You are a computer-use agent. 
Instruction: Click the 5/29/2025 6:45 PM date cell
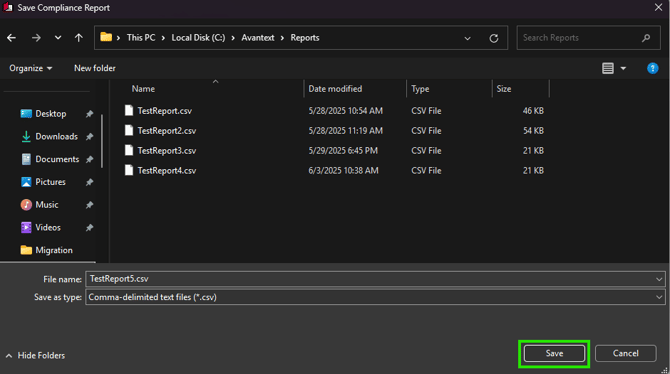(x=343, y=150)
